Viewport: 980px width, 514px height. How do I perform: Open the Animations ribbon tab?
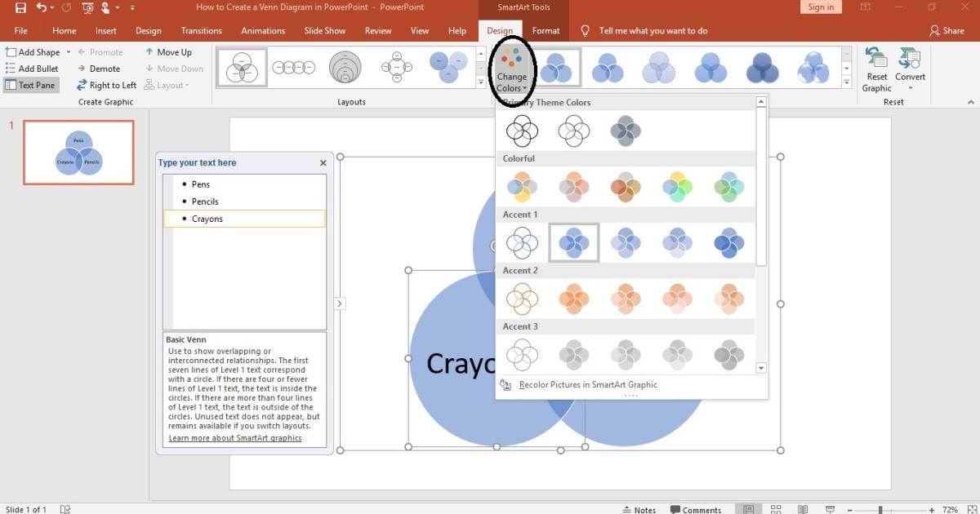(263, 30)
